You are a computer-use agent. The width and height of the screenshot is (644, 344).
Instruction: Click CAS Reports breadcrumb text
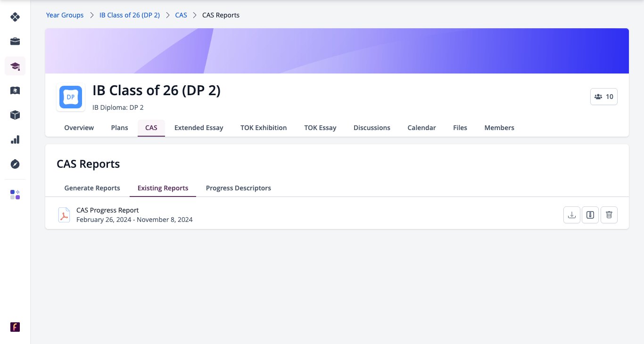221,15
